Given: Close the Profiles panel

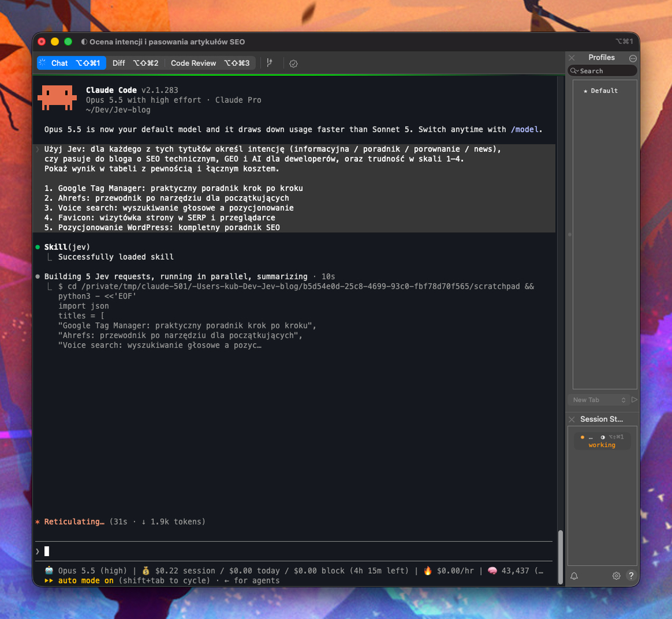Looking at the screenshot, I should [x=572, y=57].
